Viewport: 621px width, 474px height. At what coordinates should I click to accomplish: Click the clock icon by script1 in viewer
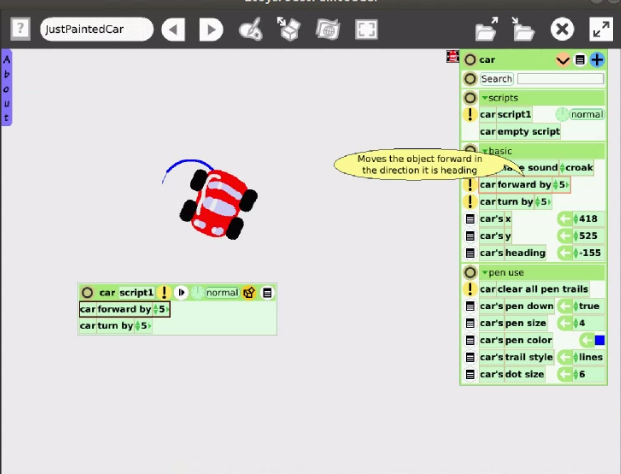tap(562, 114)
